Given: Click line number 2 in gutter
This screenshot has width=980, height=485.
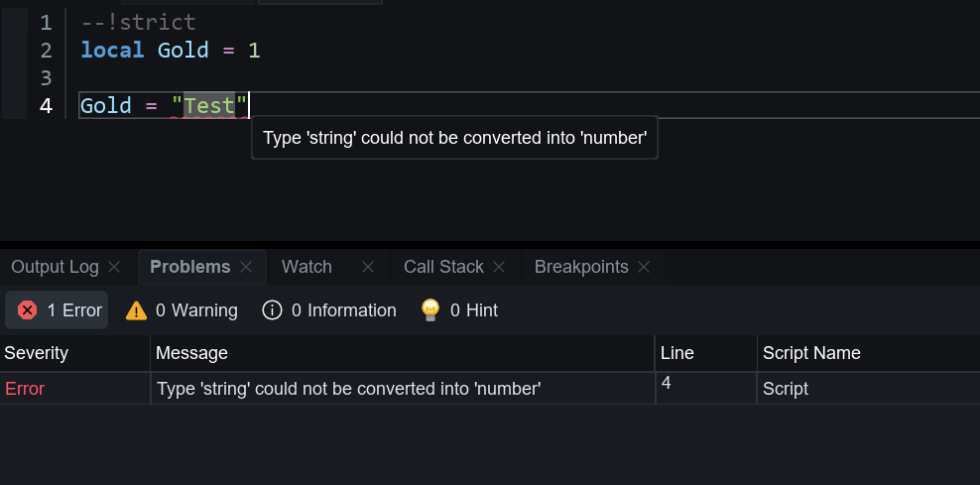Looking at the screenshot, I should [47, 50].
